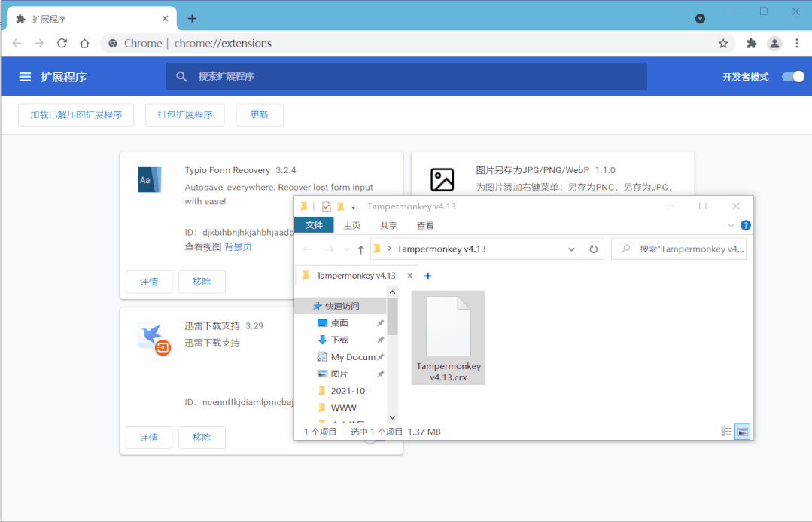Toggle quick access properties checkmark icon
This screenshot has height=522, width=812.
click(x=327, y=206)
